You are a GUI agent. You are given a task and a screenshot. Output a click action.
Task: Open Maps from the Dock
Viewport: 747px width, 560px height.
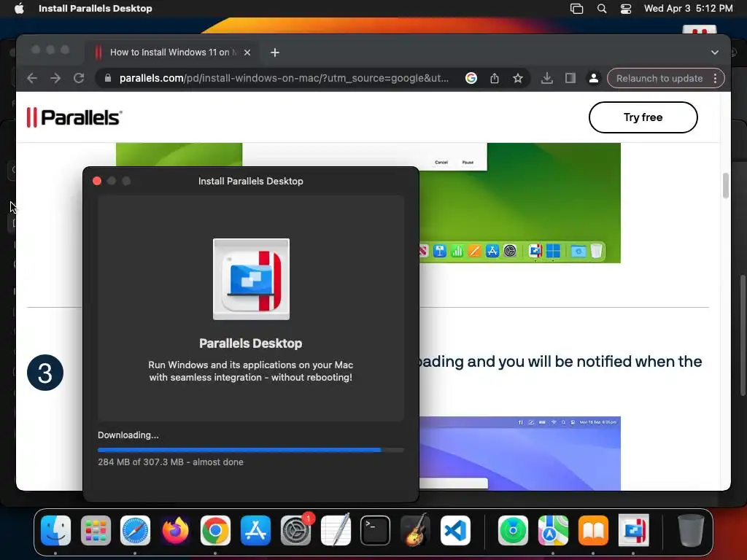coord(553,530)
